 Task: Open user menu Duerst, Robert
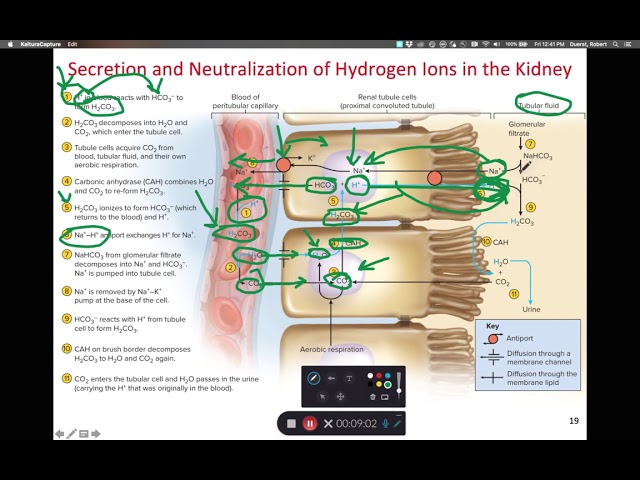pyautogui.click(x=588, y=44)
